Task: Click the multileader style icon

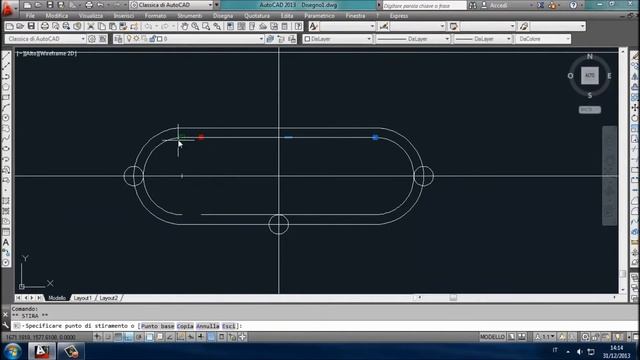Action: click(524, 27)
